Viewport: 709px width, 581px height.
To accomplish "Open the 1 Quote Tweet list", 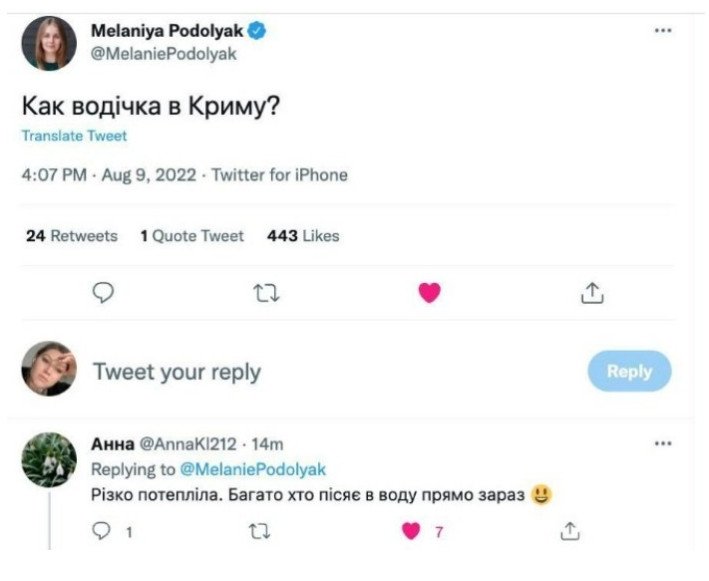I will (192, 236).
